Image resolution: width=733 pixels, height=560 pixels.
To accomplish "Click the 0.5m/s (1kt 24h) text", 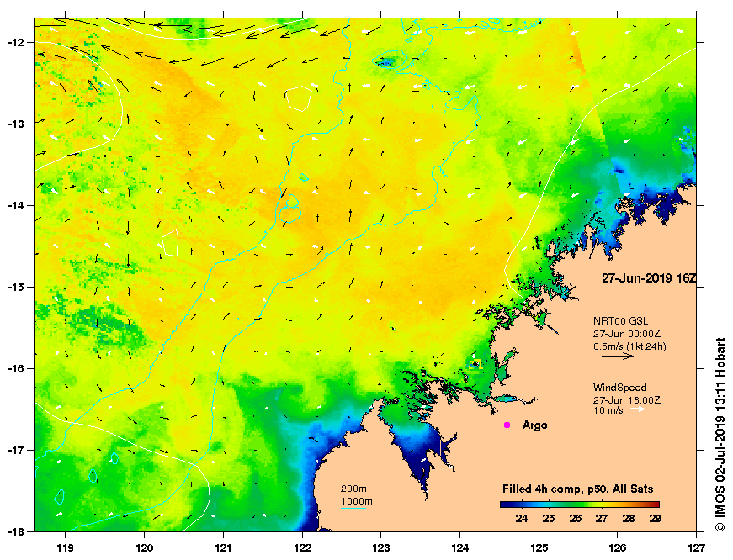I will coord(629,346).
